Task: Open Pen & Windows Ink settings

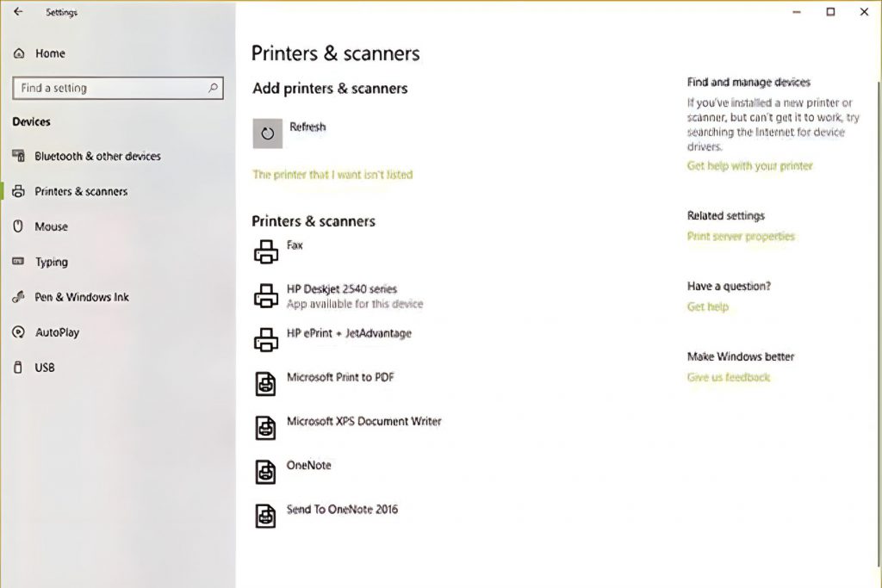Action: point(82,298)
